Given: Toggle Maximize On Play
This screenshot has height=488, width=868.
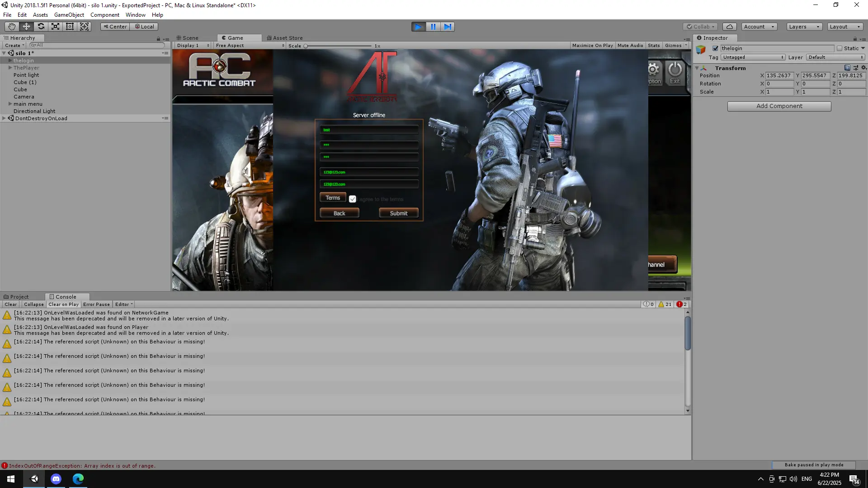Looking at the screenshot, I should point(592,46).
